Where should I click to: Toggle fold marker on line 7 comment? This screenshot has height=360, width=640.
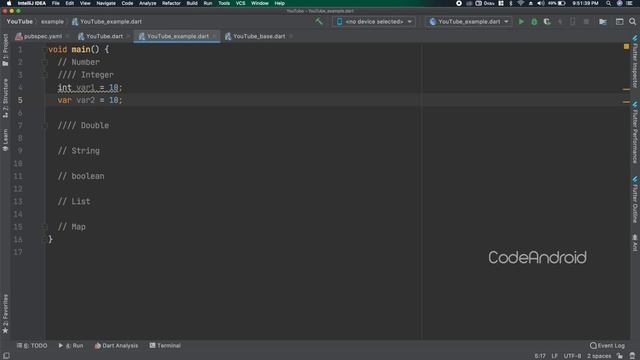[x=44, y=125]
